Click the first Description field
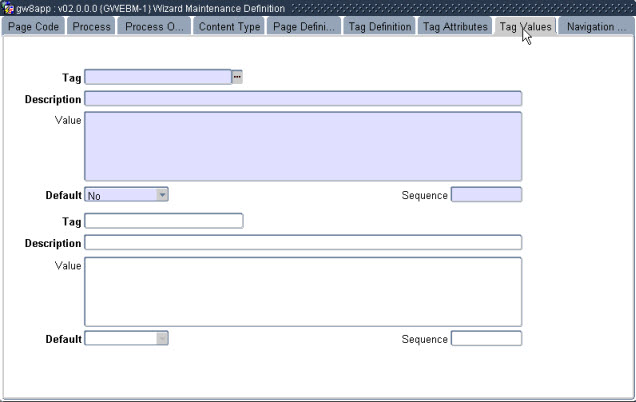 point(303,99)
